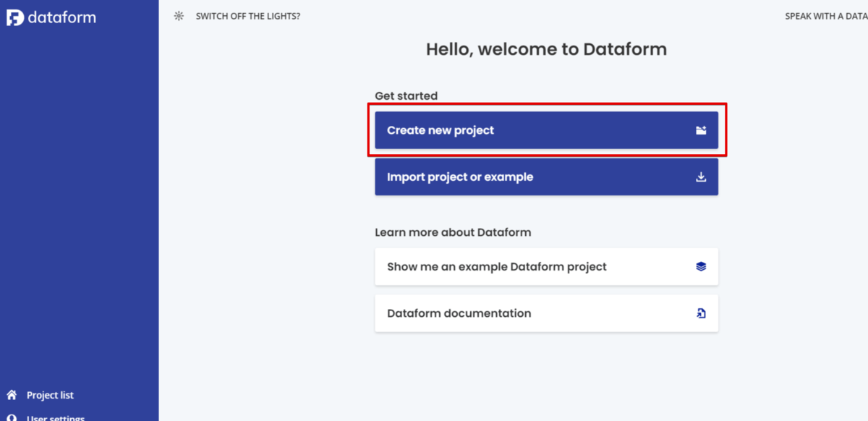Screen dimensions: 868x421
Task: Click the home icon beside Project list
Action: coord(12,395)
